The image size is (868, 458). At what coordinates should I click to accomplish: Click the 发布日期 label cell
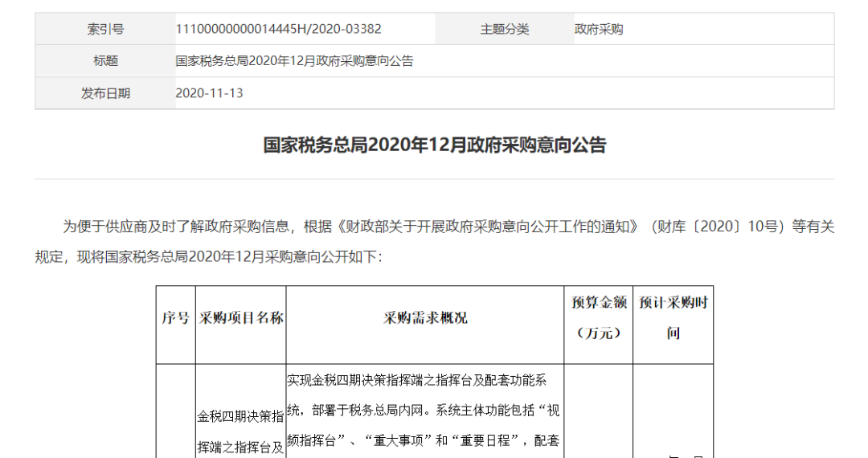(105, 93)
